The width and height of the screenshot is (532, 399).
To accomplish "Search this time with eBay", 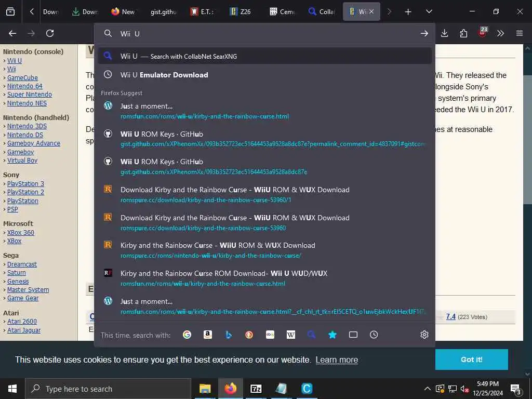I will (270, 335).
